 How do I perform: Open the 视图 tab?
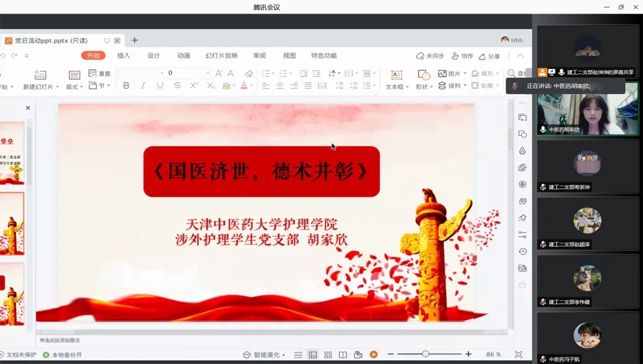point(289,55)
